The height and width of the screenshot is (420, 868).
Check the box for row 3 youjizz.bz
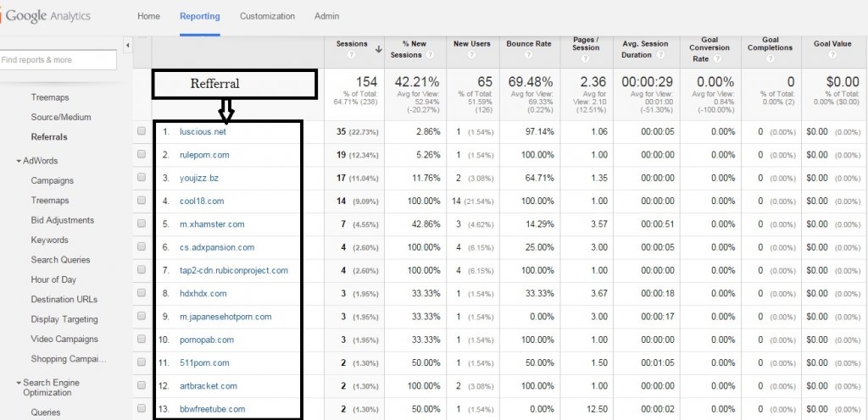142,177
